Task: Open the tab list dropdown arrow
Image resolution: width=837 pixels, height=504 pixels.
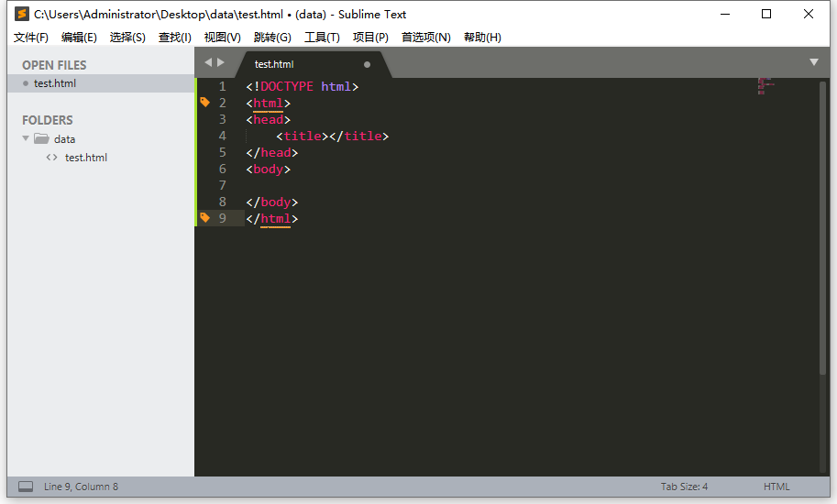Action: 814,62
